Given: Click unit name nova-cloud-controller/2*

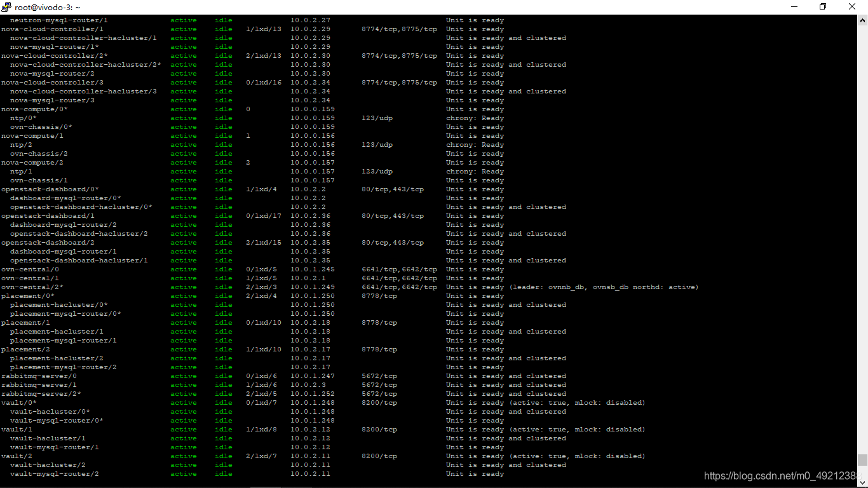Looking at the screenshot, I should 55,56.
